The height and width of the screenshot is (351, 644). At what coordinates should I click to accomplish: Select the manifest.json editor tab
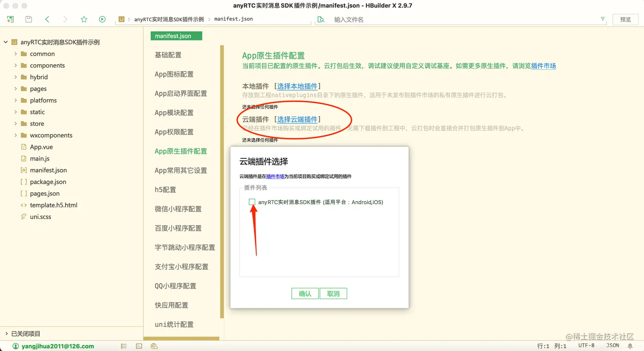(x=176, y=36)
